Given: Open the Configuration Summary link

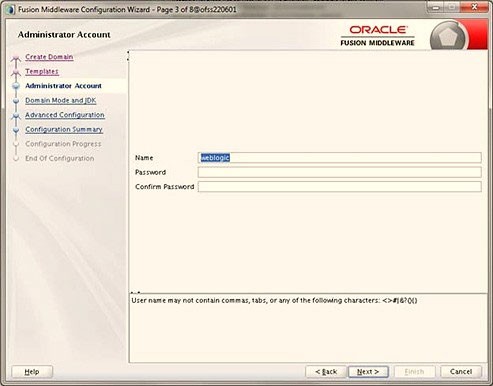Looking at the screenshot, I should pyautogui.click(x=64, y=129).
